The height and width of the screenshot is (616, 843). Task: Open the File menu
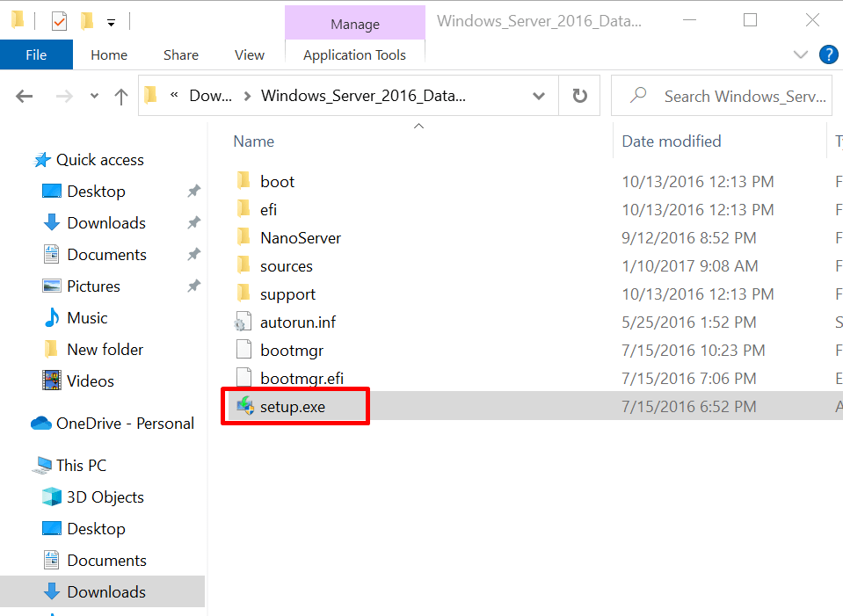click(x=36, y=54)
